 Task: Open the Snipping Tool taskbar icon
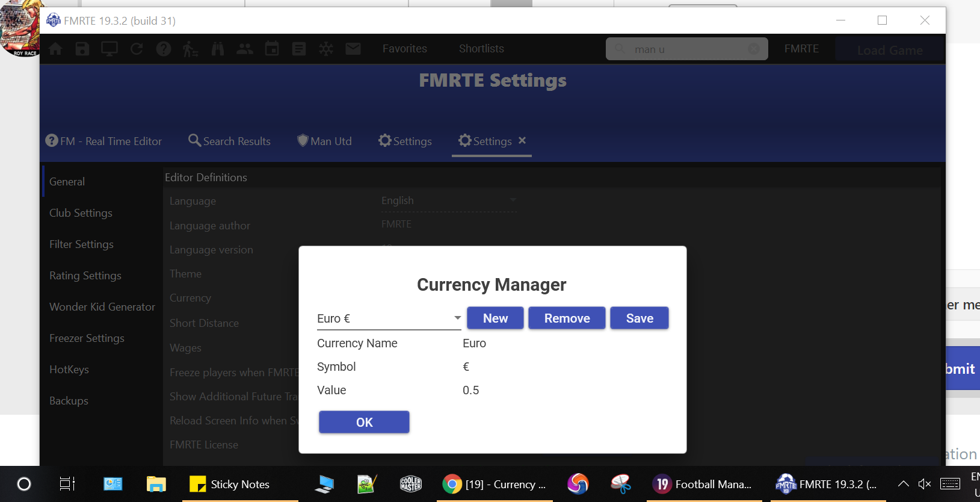(620, 484)
